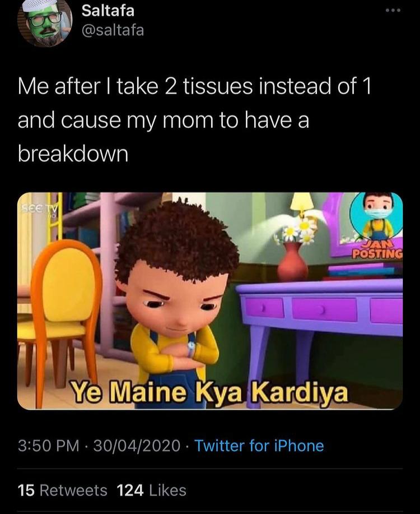
Task: Click the 30/04/2020 date
Action: 137,446
